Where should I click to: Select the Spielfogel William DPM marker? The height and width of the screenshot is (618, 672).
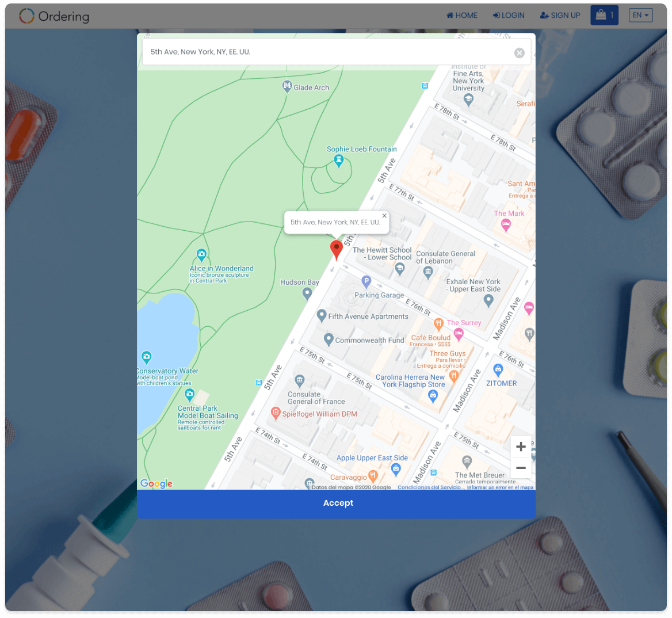tap(276, 414)
